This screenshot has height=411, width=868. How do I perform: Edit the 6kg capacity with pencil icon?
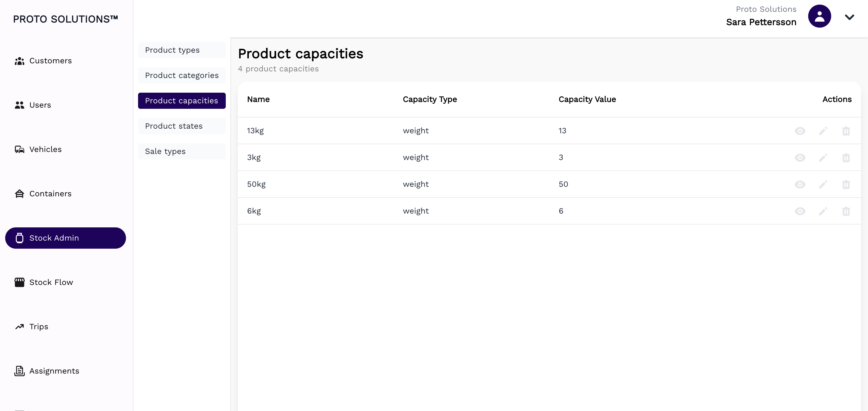[x=823, y=211]
